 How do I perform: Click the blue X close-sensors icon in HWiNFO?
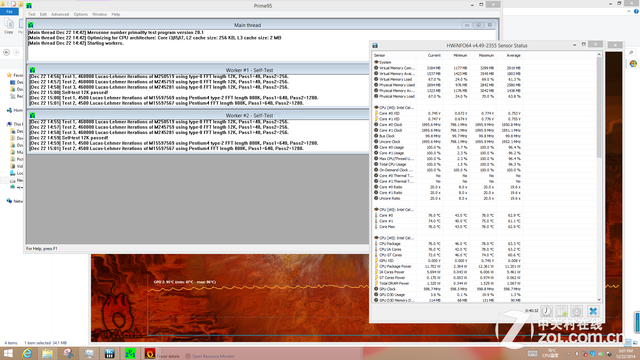click(x=593, y=311)
